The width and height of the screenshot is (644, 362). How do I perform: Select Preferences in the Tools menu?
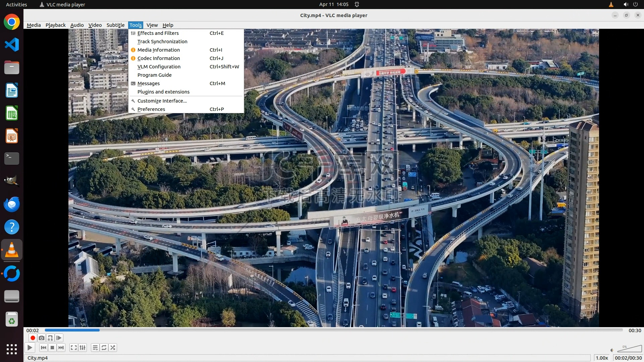[151, 109]
